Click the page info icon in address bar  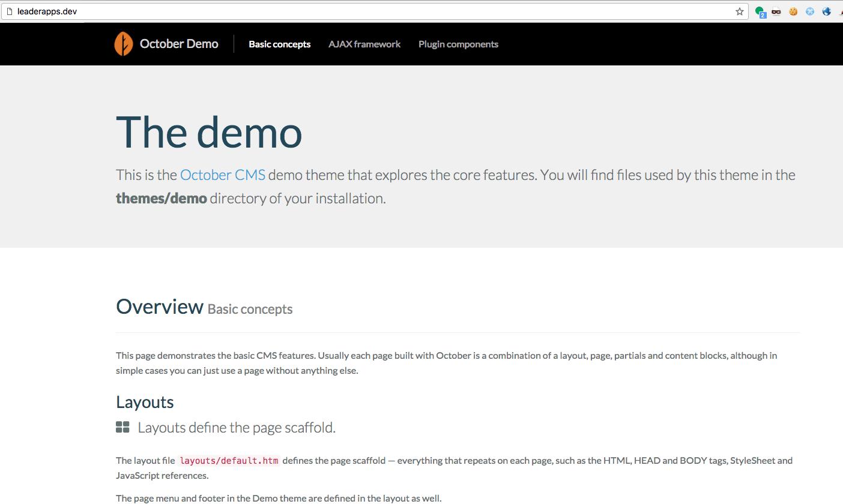[x=8, y=11]
